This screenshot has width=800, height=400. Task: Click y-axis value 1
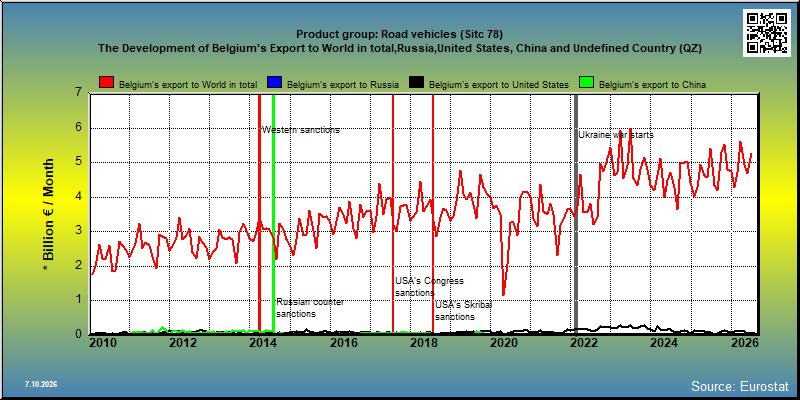(79, 300)
